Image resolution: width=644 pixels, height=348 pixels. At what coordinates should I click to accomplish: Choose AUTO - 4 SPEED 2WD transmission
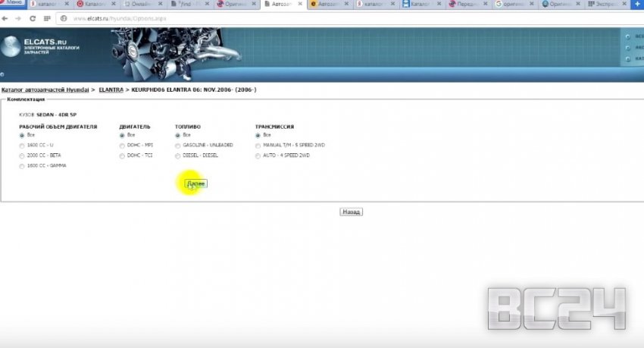pyautogui.click(x=258, y=155)
